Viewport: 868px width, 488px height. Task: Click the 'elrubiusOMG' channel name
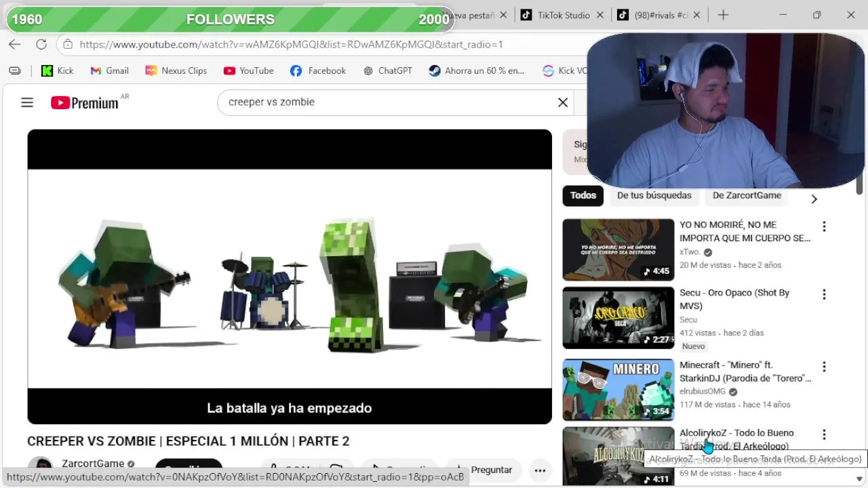[703, 392]
